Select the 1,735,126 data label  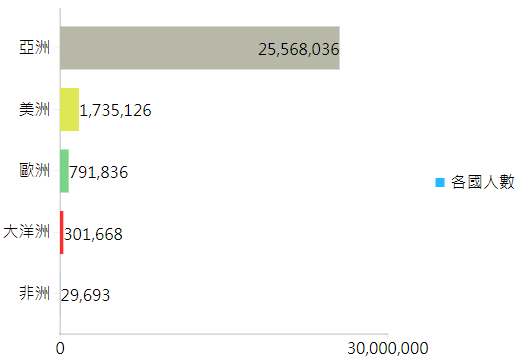click(x=115, y=110)
